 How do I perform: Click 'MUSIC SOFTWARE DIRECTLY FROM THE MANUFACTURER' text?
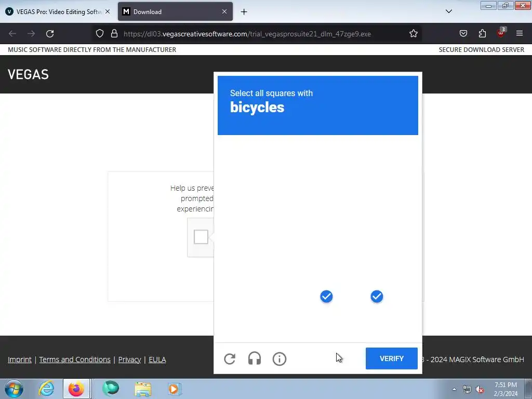92,49
